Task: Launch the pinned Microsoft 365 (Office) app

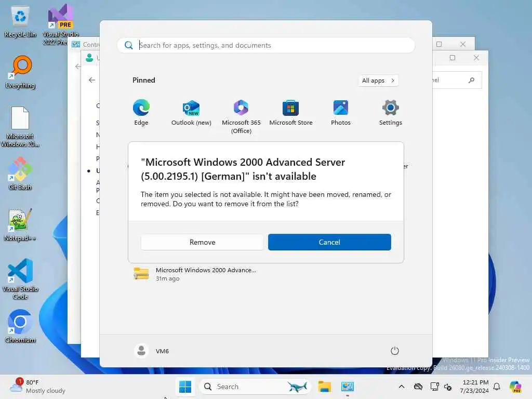Action: pos(241,117)
